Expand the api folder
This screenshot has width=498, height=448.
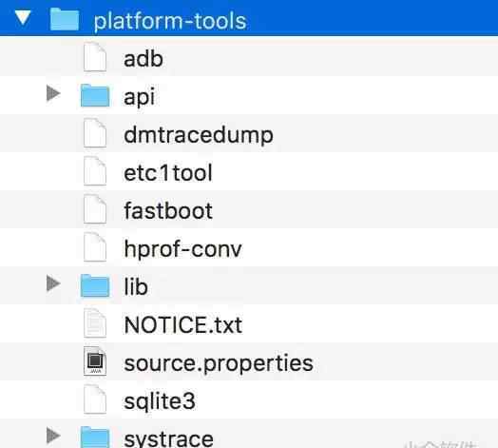[x=53, y=93]
